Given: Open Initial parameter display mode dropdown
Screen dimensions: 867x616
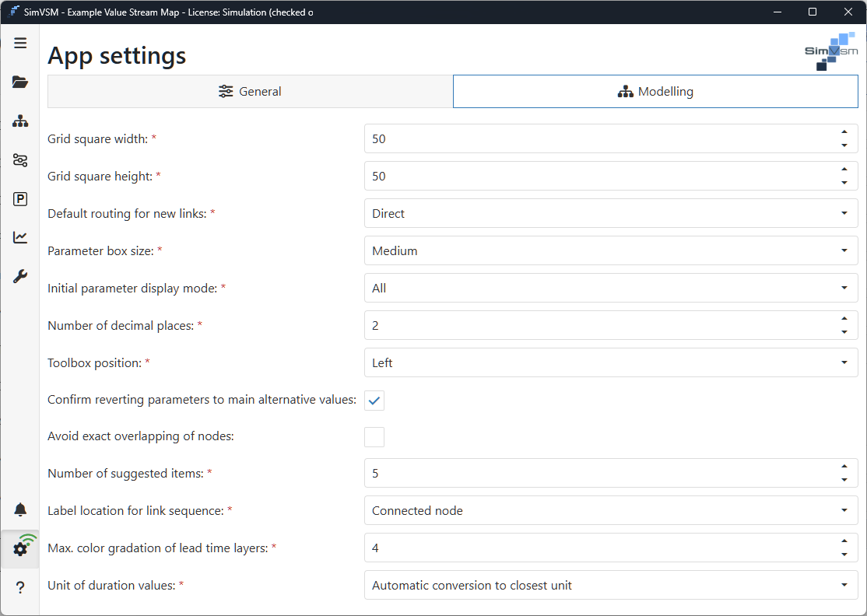Looking at the screenshot, I should coord(611,288).
